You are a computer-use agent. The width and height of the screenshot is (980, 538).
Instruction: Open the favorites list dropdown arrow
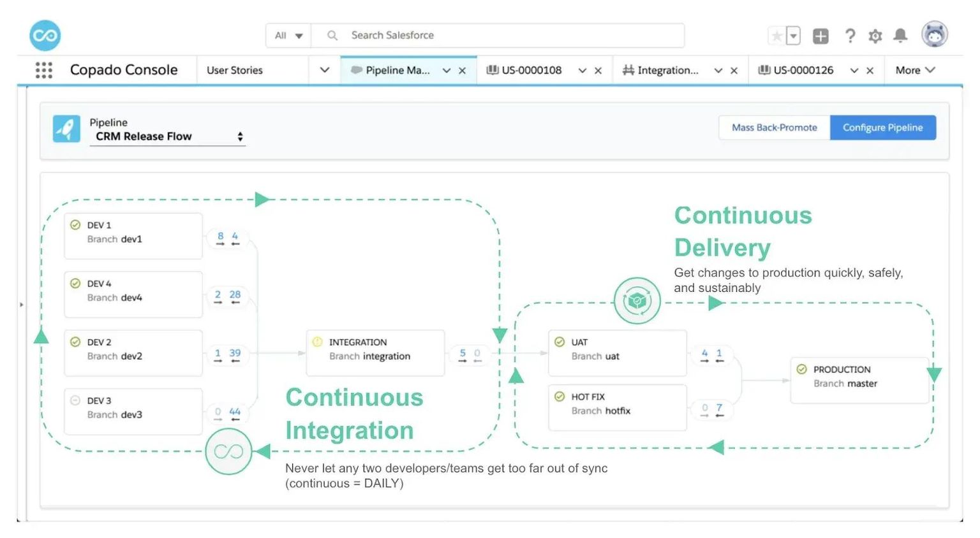click(793, 36)
